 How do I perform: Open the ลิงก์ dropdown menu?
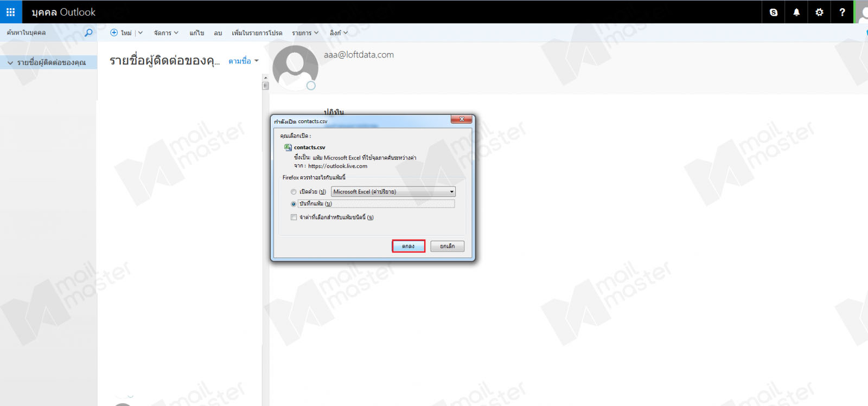339,33
